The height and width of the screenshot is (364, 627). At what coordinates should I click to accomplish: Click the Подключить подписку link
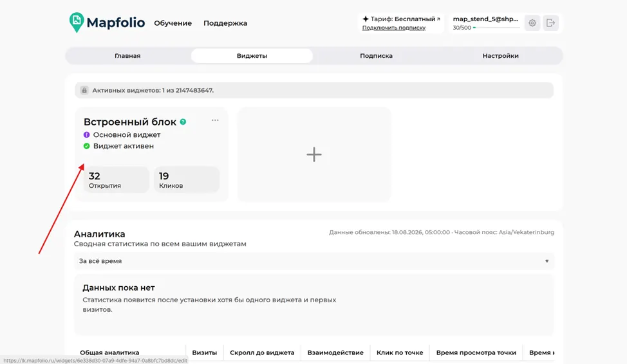[394, 28]
